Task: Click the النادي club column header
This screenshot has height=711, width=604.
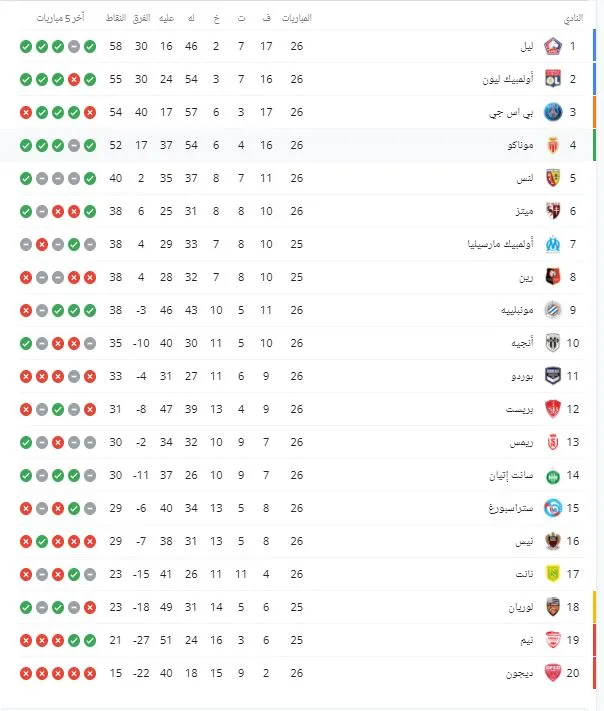Action: (572, 19)
